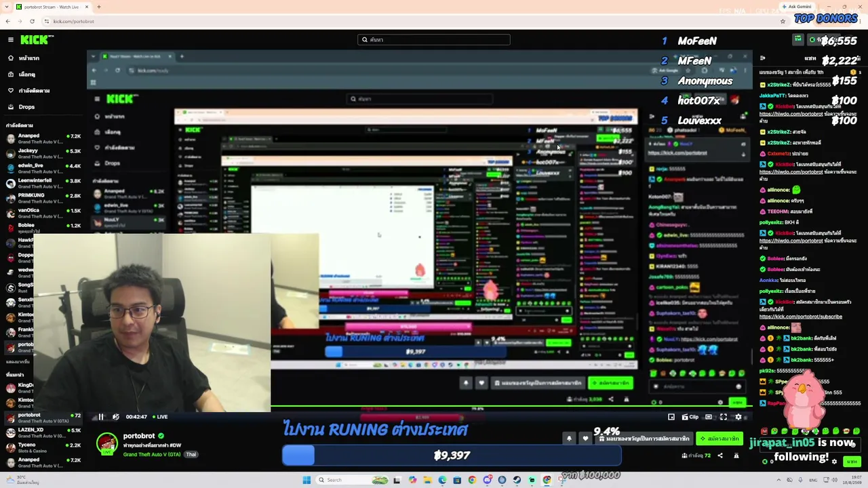Share the stream
Image resolution: width=868 pixels, height=488 pixels.
point(720,455)
